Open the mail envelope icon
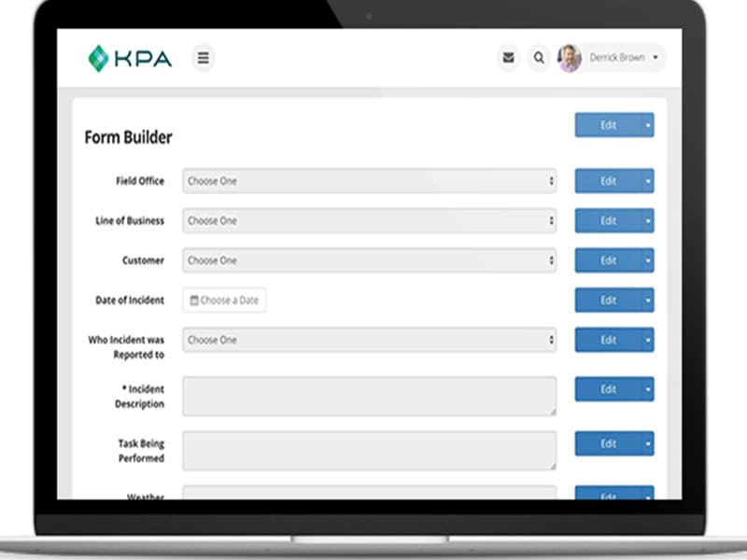This screenshot has height=560, width=747. pos(508,58)
